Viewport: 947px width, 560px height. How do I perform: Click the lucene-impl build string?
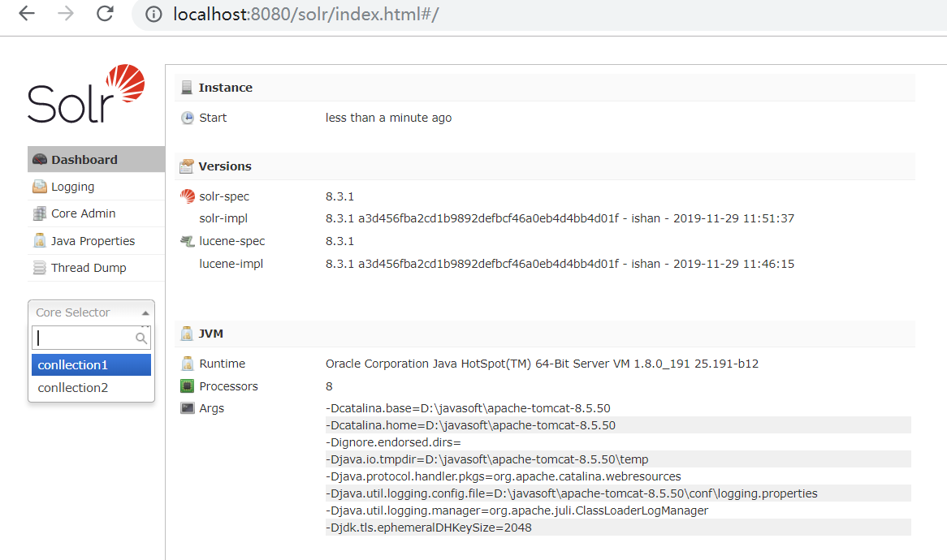click(560, 264)
